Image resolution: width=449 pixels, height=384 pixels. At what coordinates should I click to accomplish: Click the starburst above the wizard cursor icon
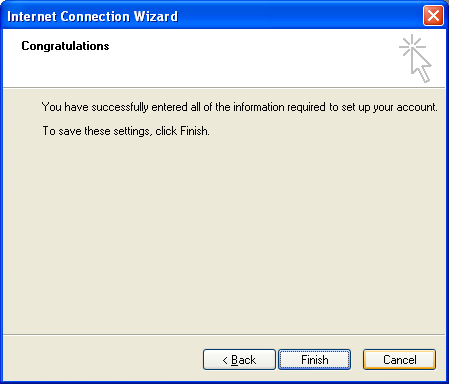point(412,45)
